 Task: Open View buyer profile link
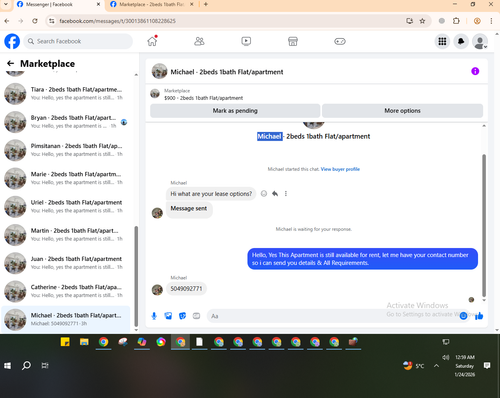click(x=340, y=169)
